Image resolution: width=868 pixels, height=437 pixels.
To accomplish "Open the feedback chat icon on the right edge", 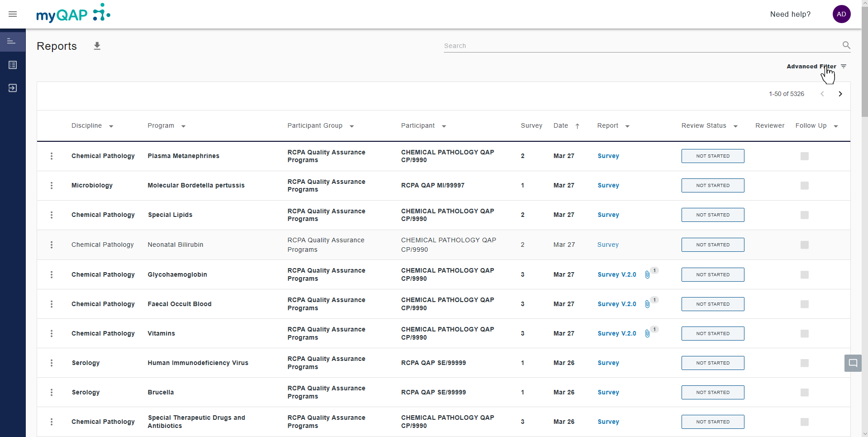I will click(x=853, y=363).
